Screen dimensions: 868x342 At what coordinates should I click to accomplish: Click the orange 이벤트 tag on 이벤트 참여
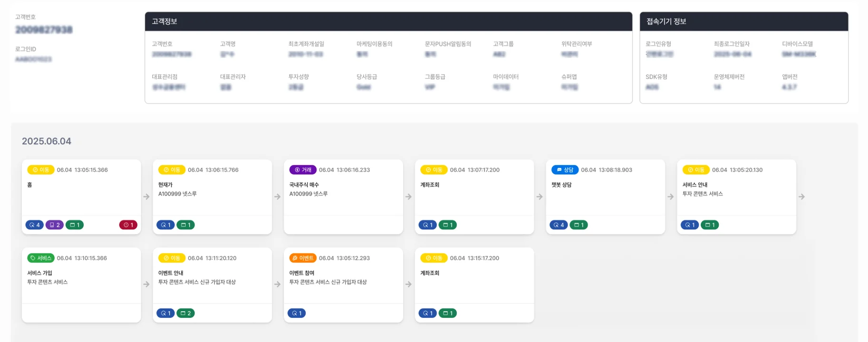(x=303, y=258)
